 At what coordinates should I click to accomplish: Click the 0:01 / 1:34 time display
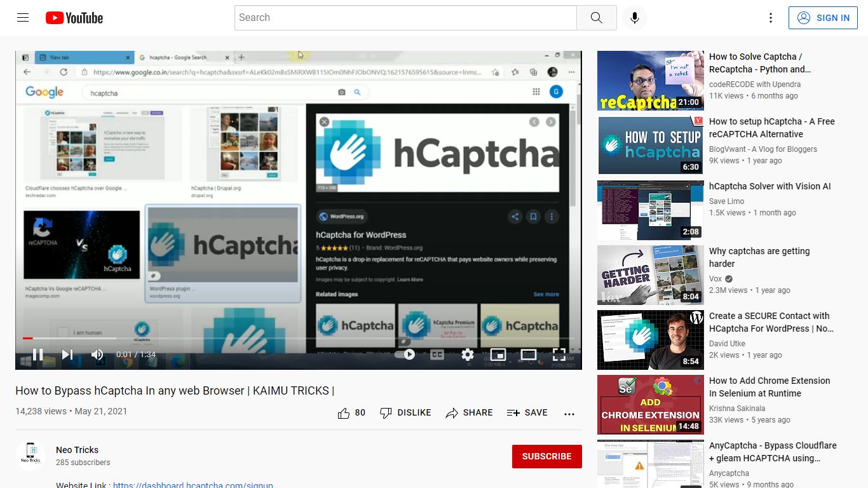point(136,355)
